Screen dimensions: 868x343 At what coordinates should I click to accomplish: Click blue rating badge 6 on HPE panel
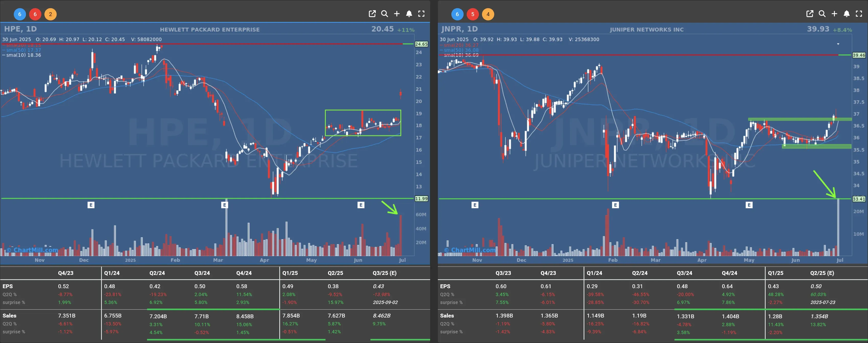coord(20,14)
